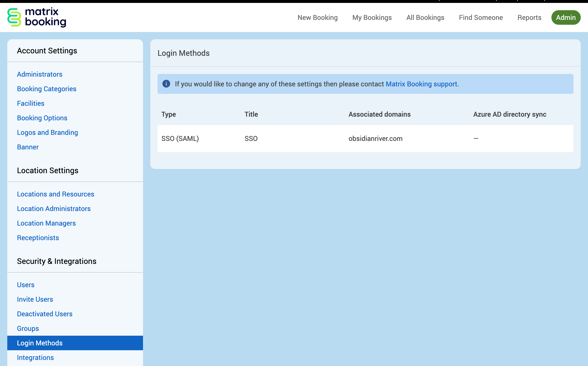The height and width of the screenshot is (366, 588).
Task: Follow the Matrix Booking support link
Action: click(421, 84)
